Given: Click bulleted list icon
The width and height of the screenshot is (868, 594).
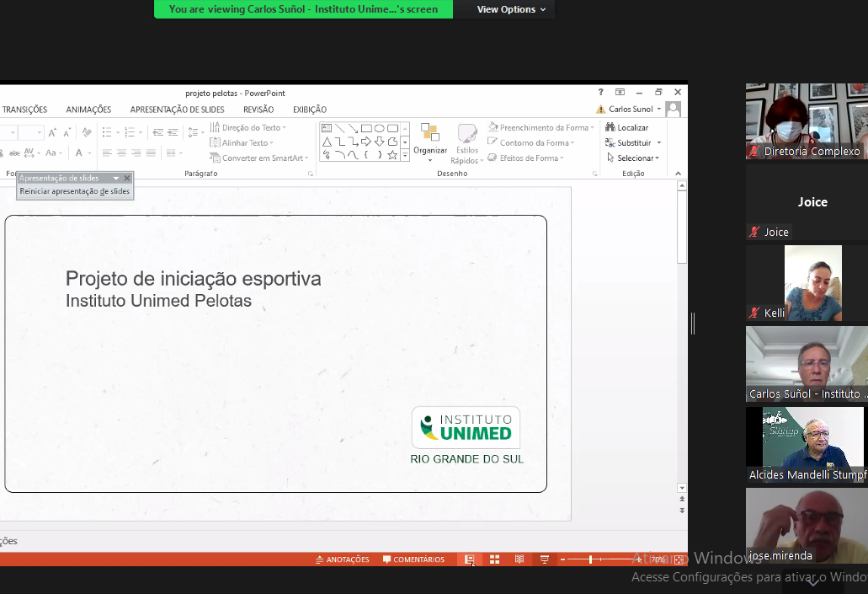Looking at the screenshot, I should pyautogui.click(x=107, y=132).
